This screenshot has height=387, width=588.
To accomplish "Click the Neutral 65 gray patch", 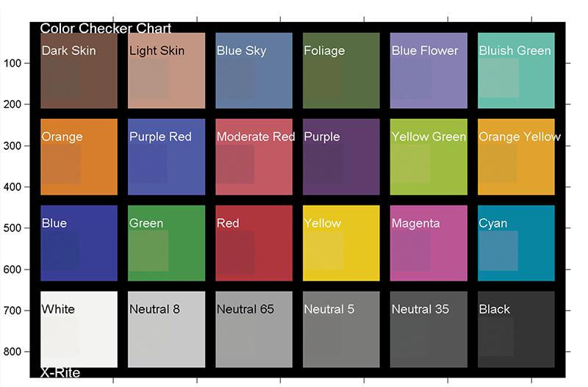I will pos(254,329).
